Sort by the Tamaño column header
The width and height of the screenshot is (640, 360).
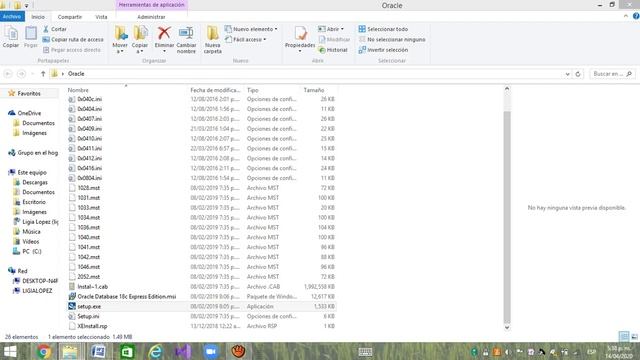click(x=313, y=90)
